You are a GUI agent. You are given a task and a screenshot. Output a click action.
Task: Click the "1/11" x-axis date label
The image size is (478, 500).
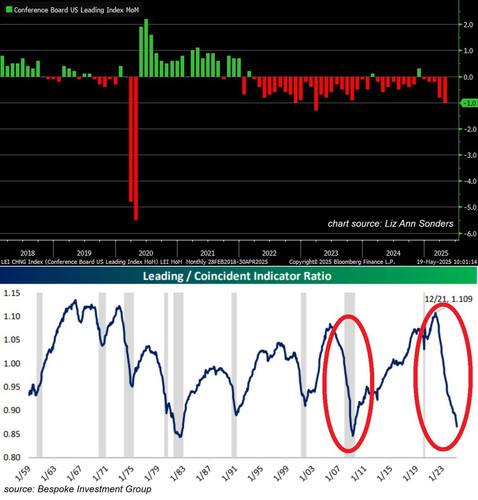coord(359,473)
